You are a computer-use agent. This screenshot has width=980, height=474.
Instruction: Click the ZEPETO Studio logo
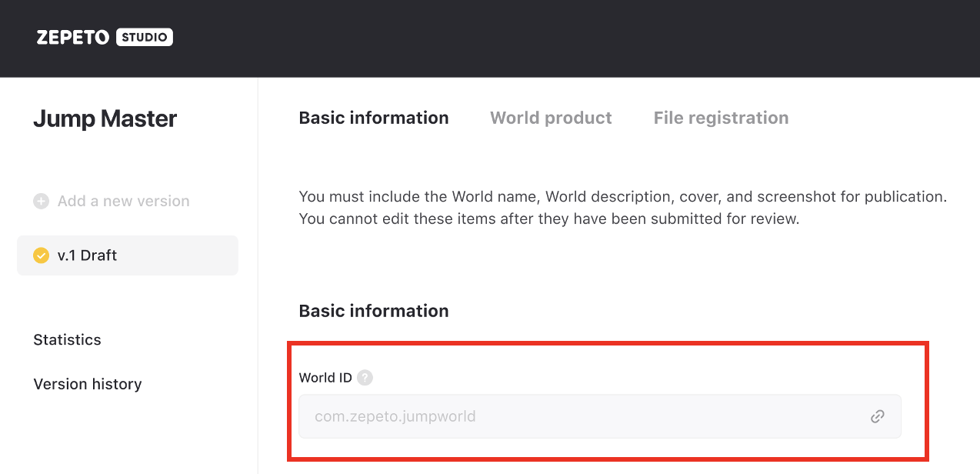pyautogui.click(x=105, y=37)
